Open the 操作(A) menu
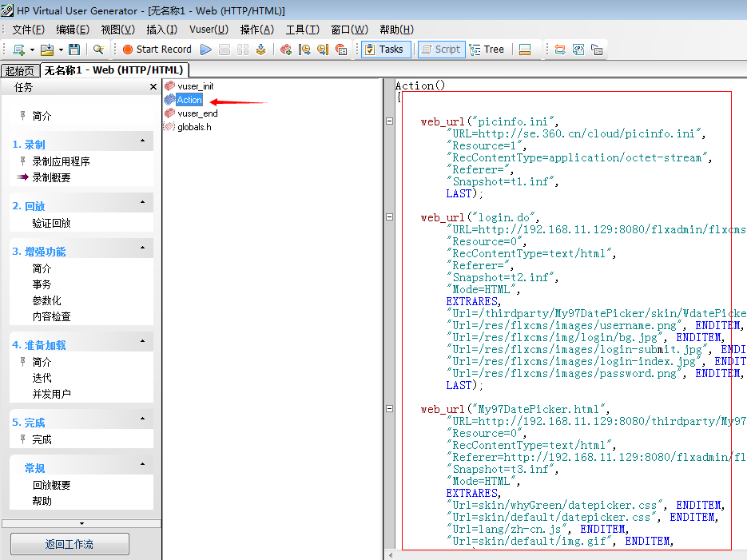The width and height of the screenshot is (747, 560). pos(256,30)
